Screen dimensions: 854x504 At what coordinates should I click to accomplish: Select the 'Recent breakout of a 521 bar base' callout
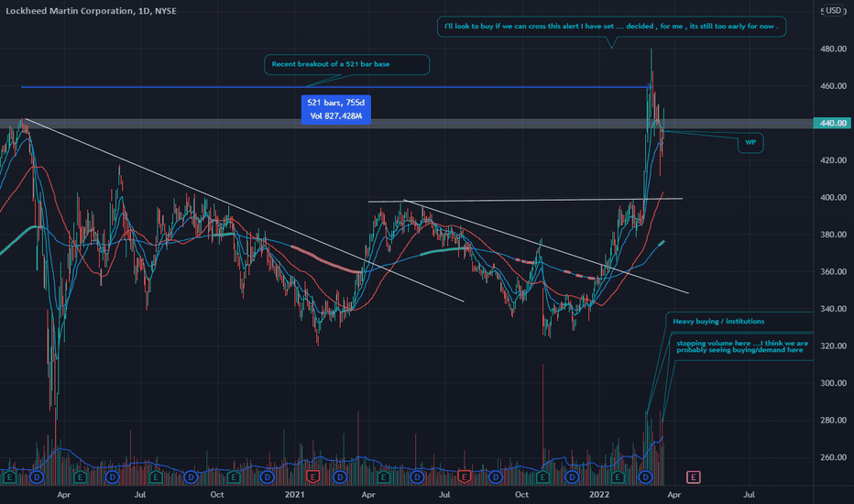click(x=346, y=64)
